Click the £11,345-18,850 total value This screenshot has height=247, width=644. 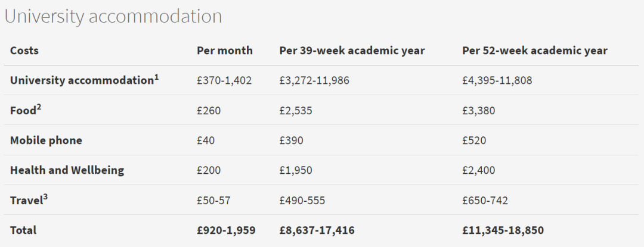pyautogui.click(x=503, y=230)
